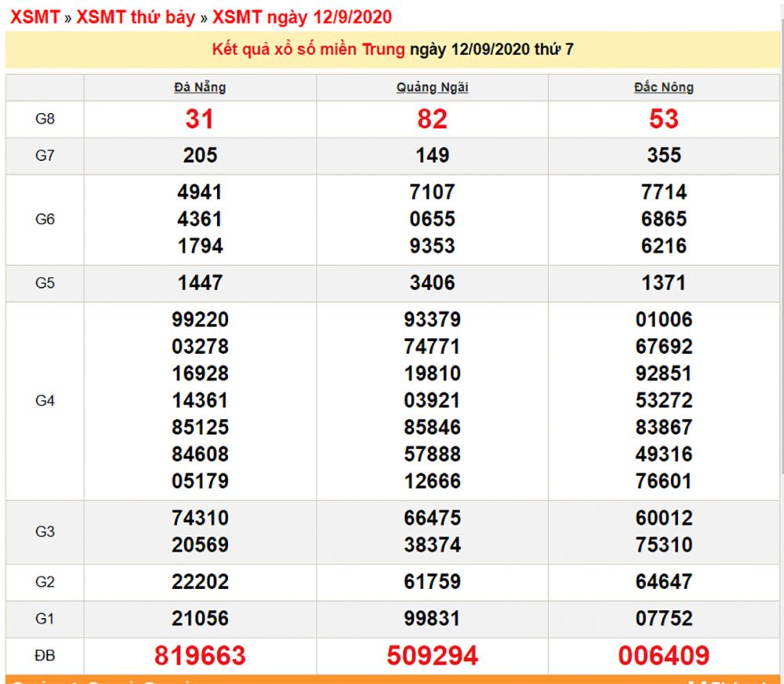The height and width of the screenshot is (684, 784).
Task: Click the orange bar below the table
Action: [x=392, y=679]
